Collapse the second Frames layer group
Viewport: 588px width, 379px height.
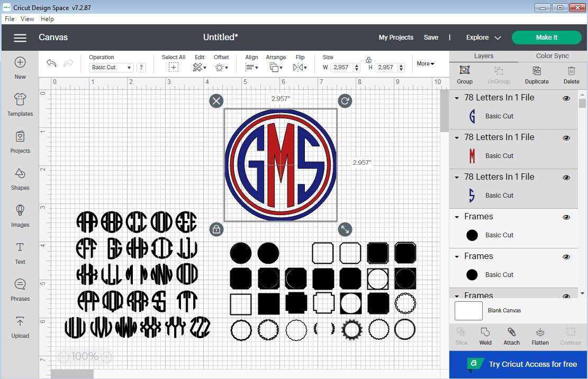457,256
